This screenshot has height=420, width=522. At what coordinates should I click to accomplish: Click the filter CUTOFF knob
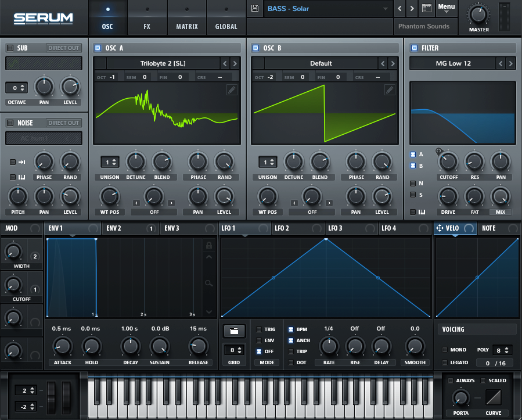click(448, 161)
